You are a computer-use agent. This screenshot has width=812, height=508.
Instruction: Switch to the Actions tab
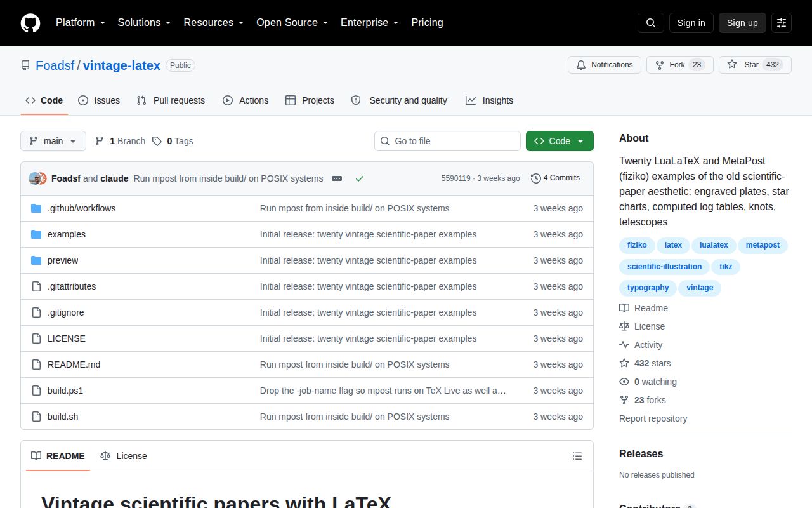pos(246,100)
